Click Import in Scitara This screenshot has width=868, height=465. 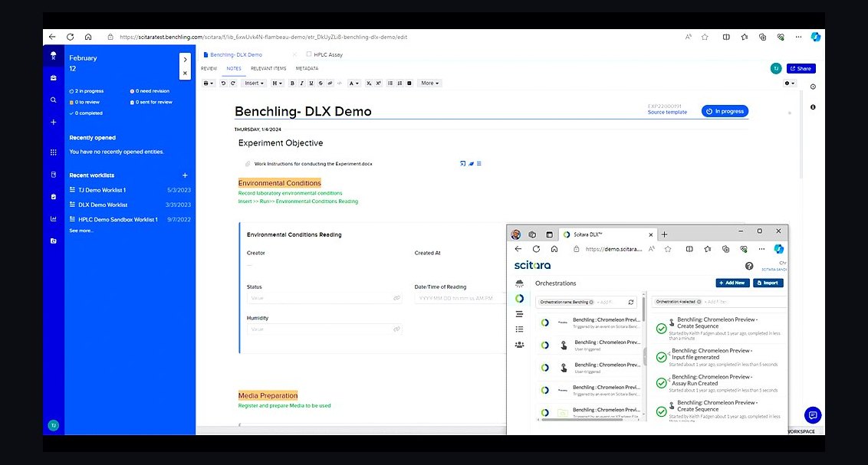click(768, 283)
